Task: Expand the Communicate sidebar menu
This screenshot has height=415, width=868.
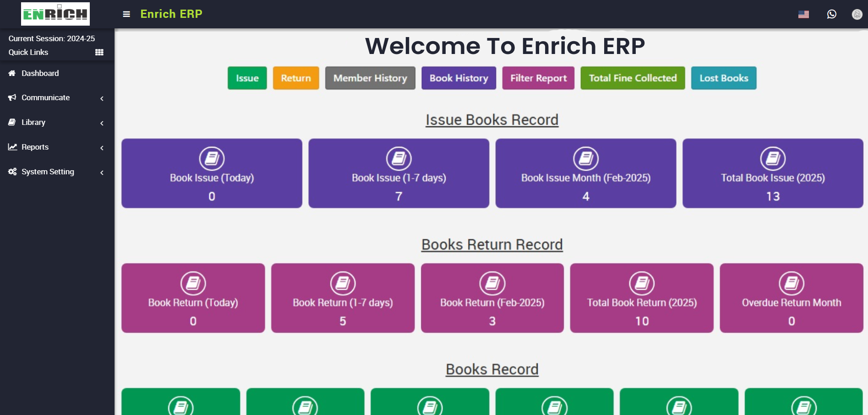Action: tap(46, 97)
